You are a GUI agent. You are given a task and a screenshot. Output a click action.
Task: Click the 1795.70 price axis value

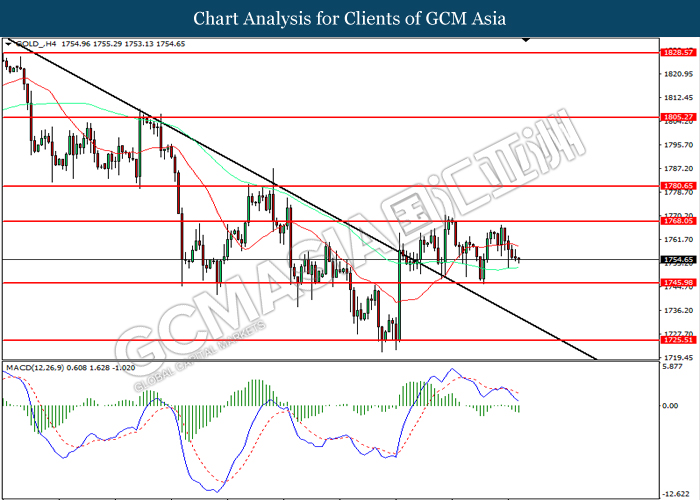click(679, 145)
